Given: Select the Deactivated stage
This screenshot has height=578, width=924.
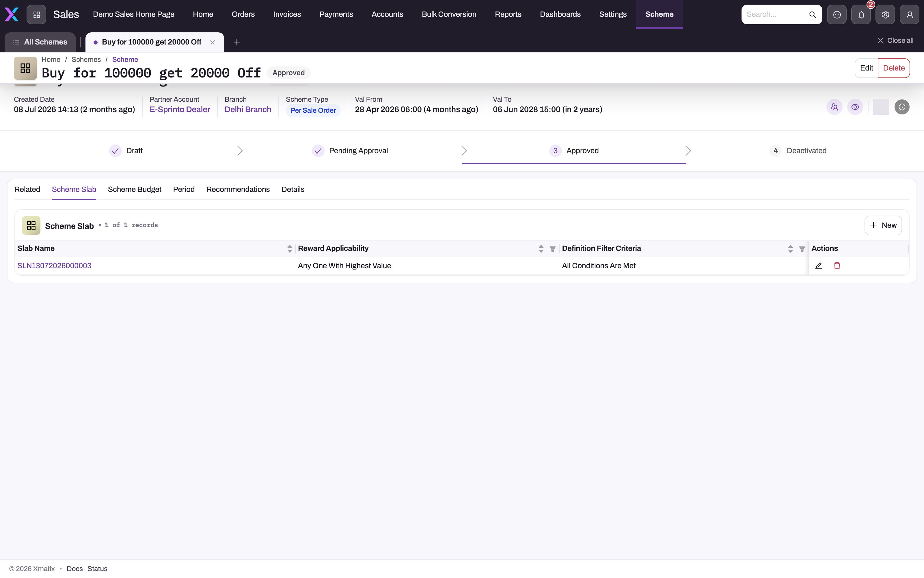Looking at the screenshot, I should [798, 151].
